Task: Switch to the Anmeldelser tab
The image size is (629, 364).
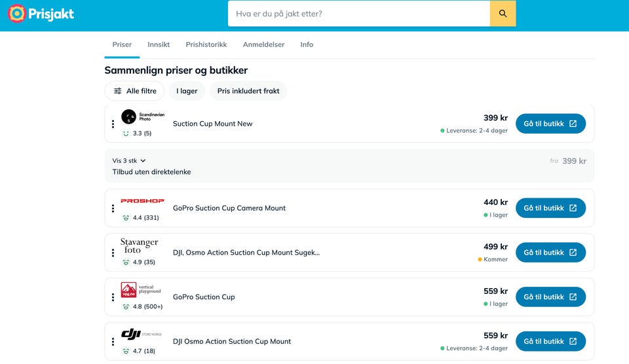Action: [263, 45]
